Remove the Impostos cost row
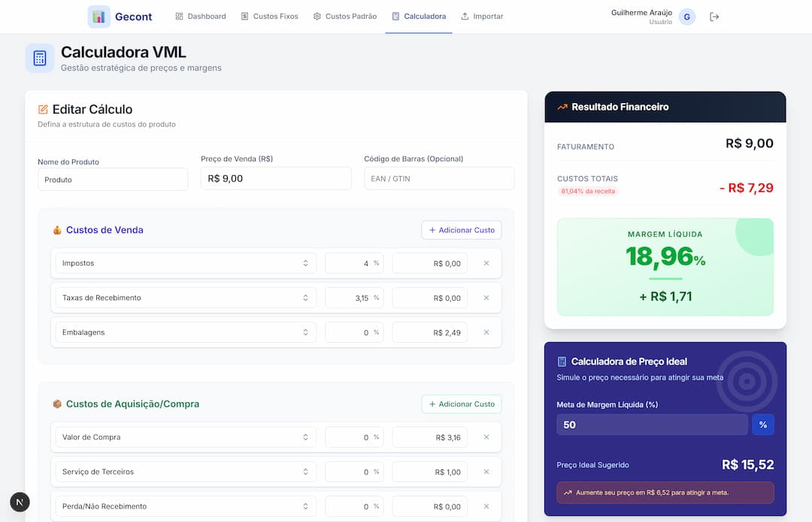This screenshot has height=522, width=812. click(x=486, y=263)
